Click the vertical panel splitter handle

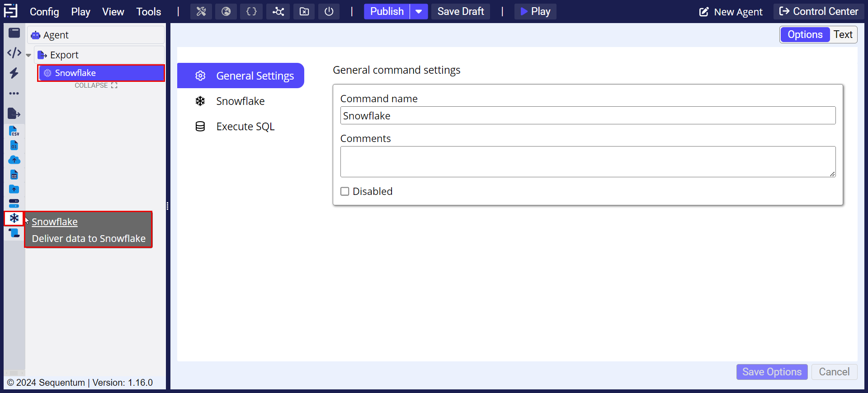(x=168, y=206)
